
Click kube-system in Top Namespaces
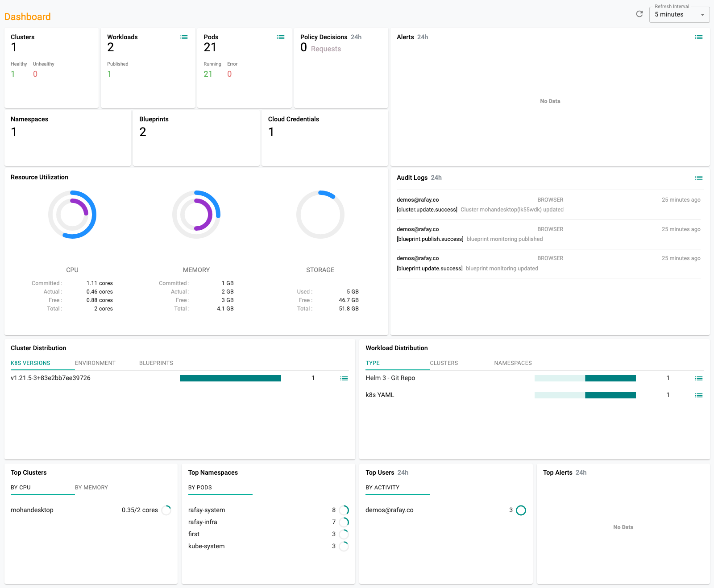pyautogui.click(x=207, y=546)
